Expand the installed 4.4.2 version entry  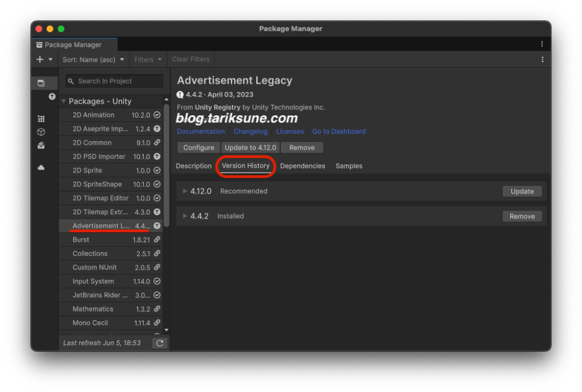(185, 216)
